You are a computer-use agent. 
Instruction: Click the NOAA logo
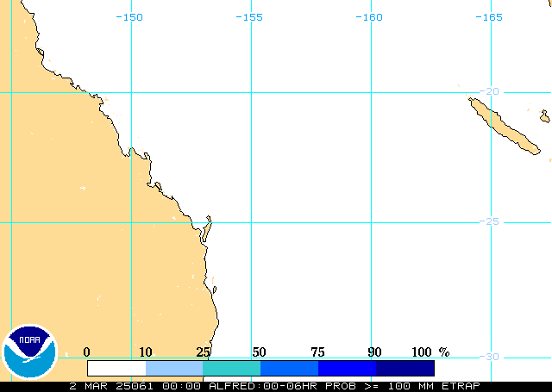tap(29, 352)
